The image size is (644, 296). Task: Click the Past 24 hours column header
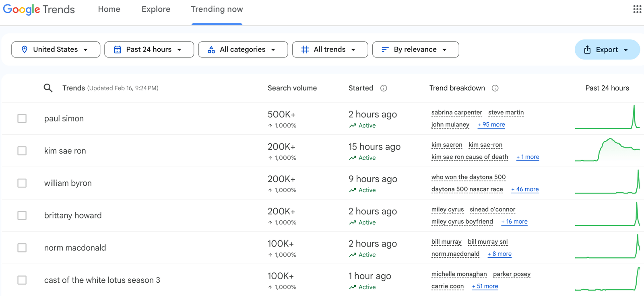[x=607, y=88]
